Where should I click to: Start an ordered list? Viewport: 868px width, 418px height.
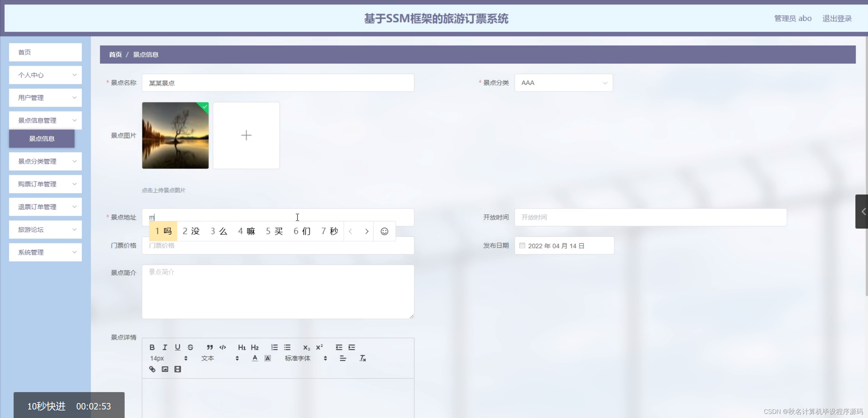point(274,347)
